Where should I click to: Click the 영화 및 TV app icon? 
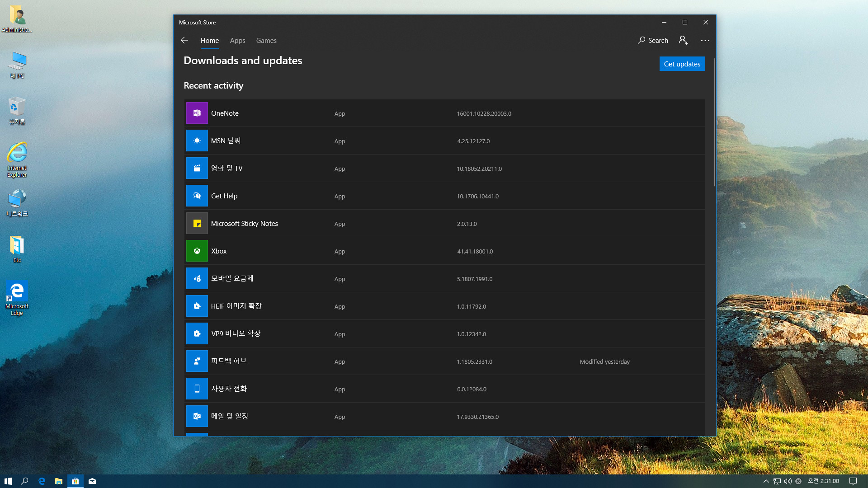click(x=197, y=168)
